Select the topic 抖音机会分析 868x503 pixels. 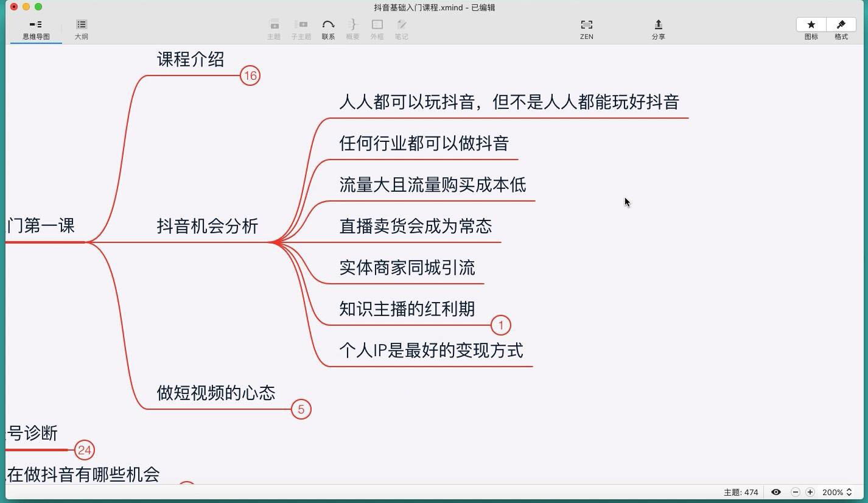208,226
